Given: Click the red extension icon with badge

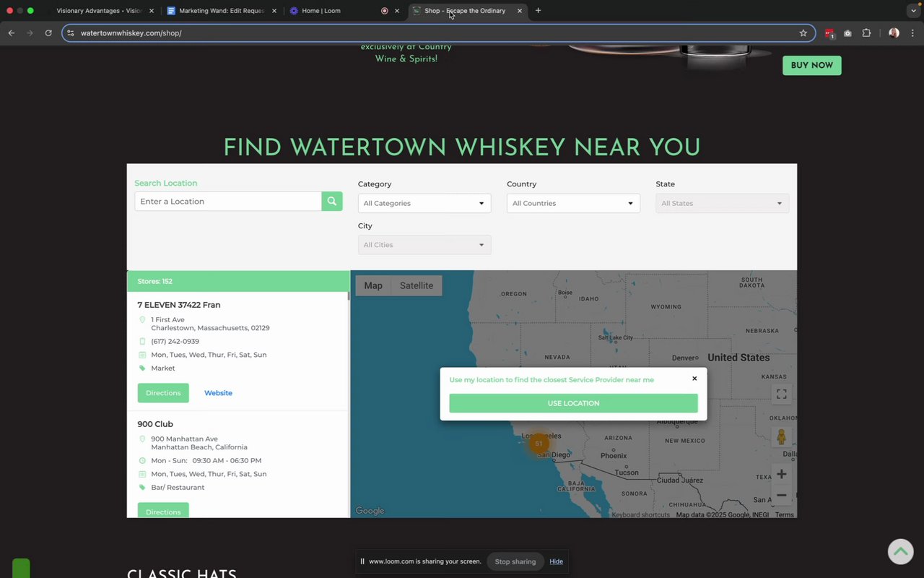Looking at the screenshot, I should 829,33.
